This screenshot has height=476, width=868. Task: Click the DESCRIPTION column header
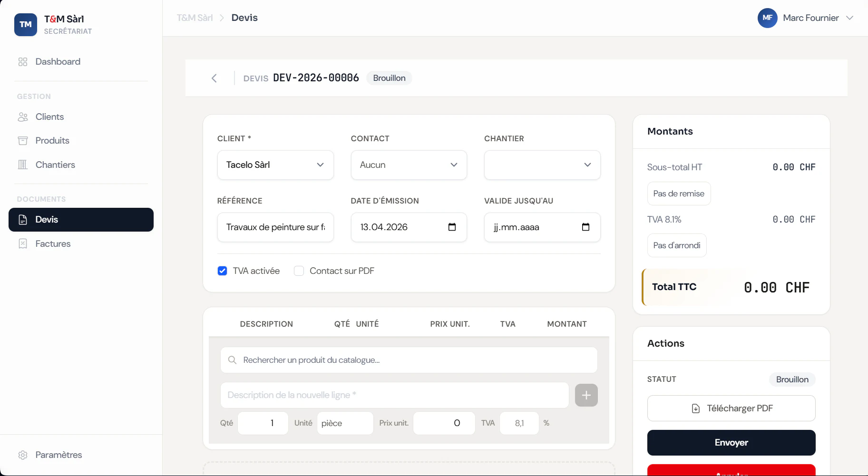(x=266, y=324)
